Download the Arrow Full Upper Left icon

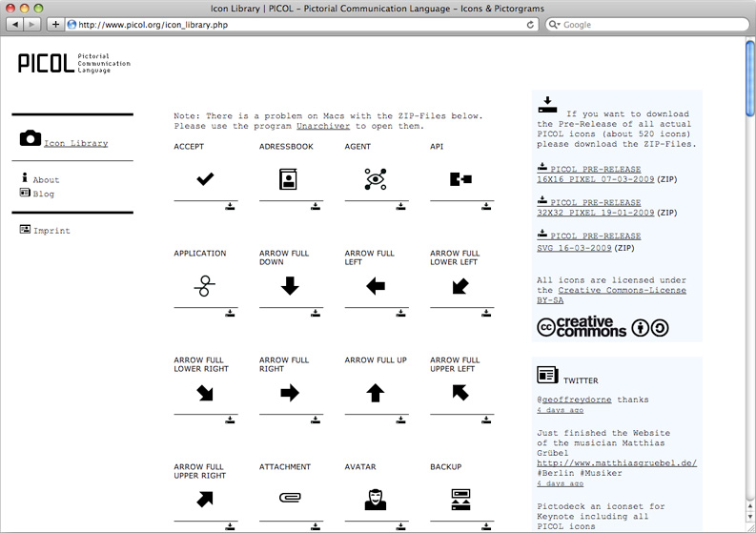pos(486,420)
